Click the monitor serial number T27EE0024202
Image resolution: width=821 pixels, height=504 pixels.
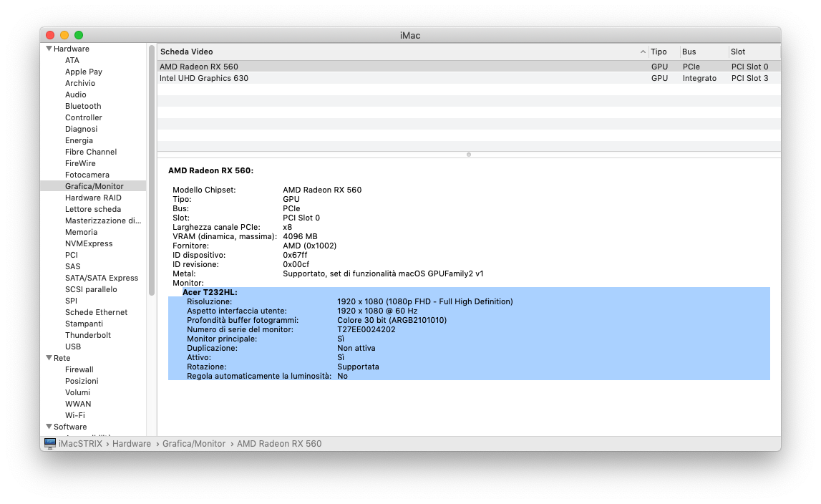[366, 329]
